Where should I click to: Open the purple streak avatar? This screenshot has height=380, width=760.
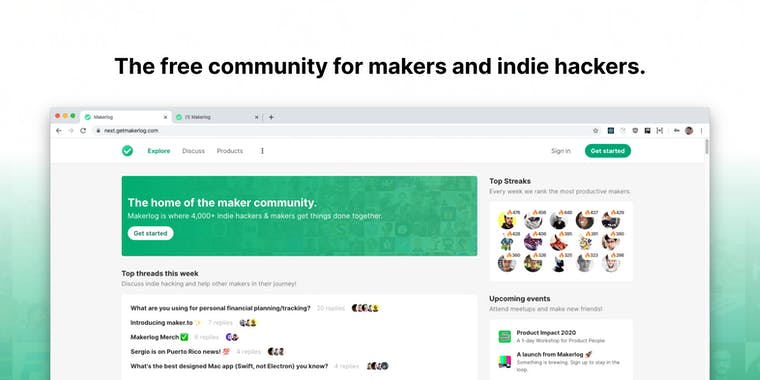point(533,242)
